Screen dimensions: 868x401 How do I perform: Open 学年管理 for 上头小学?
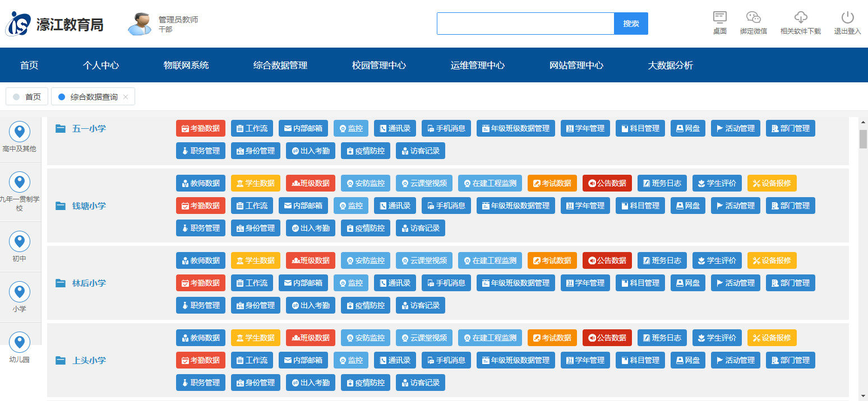585,360
